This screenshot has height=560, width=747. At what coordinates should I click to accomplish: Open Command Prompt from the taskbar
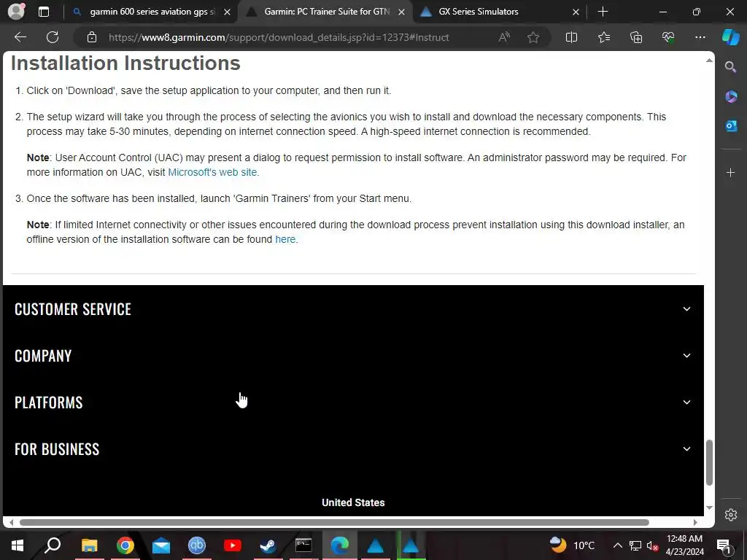pyautogui.click(x=303, y=545)
